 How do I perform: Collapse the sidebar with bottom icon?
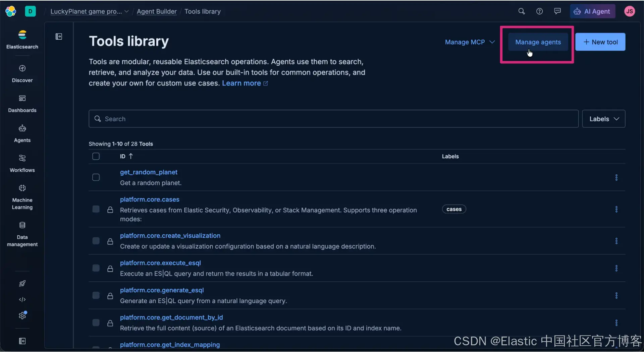click(22, 341)
